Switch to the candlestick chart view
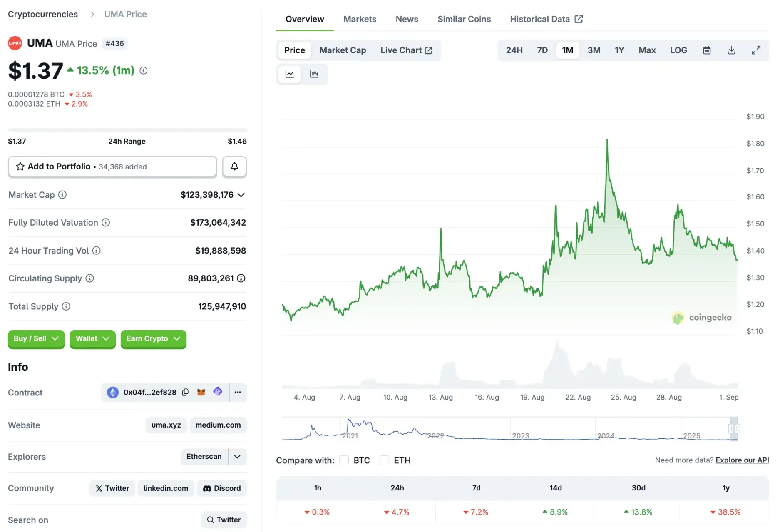 tap(314, 74)
